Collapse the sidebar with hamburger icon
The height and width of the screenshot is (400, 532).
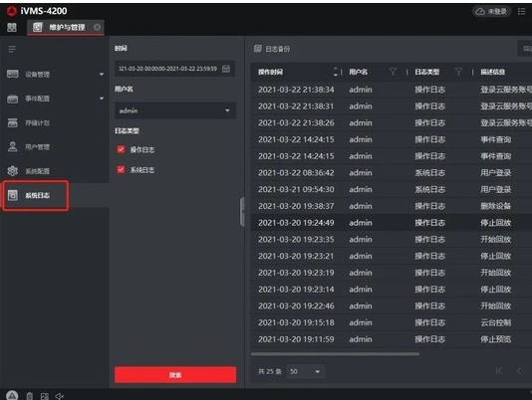coord(12,50)
